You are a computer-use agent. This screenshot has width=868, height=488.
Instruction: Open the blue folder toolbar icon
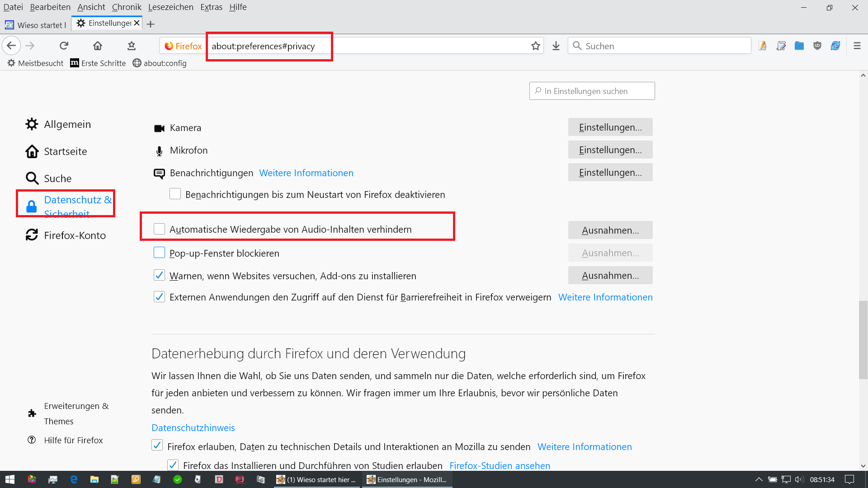click(x=799, y=46)
